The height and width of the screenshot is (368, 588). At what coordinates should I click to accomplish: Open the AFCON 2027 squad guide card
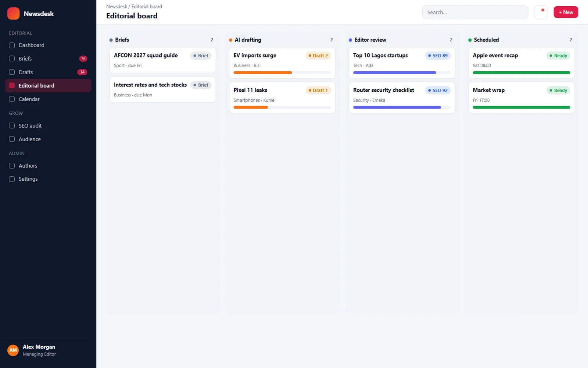162,60
